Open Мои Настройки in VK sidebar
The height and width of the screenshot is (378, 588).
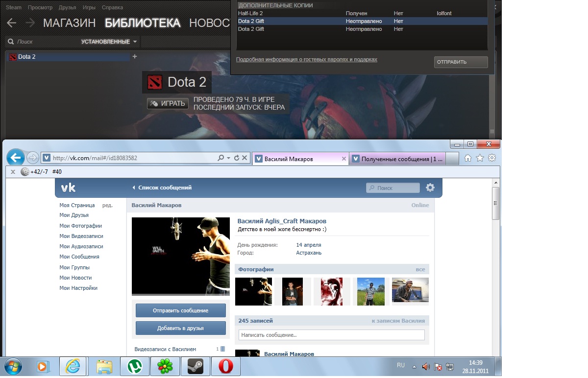coord(78,288)
